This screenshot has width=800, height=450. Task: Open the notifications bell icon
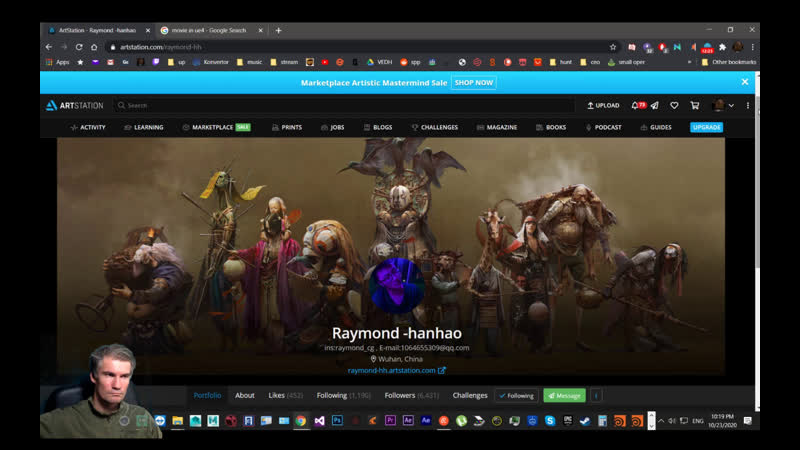point(635,105)
